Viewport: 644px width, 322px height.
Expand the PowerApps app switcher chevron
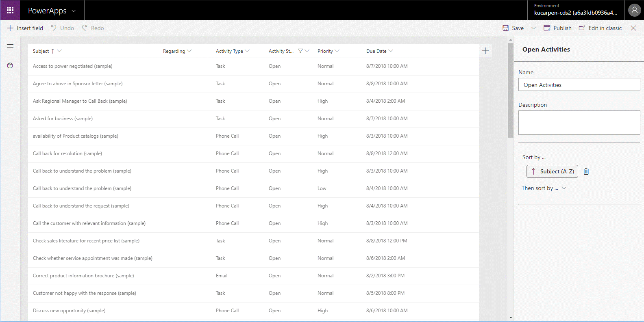tap(74, 11)
